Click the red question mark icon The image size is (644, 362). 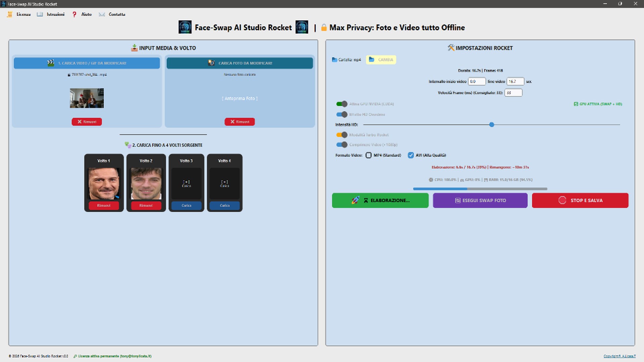click(74, 14)
